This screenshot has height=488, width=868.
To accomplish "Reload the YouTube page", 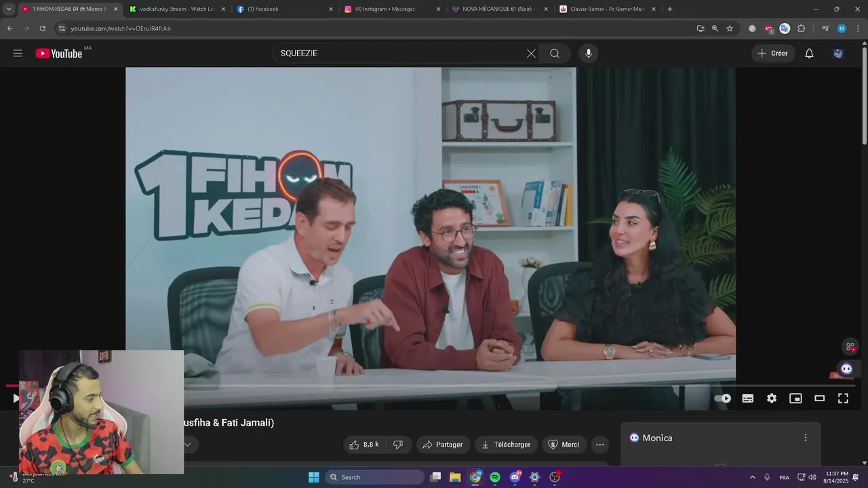I will coord(42,28).
